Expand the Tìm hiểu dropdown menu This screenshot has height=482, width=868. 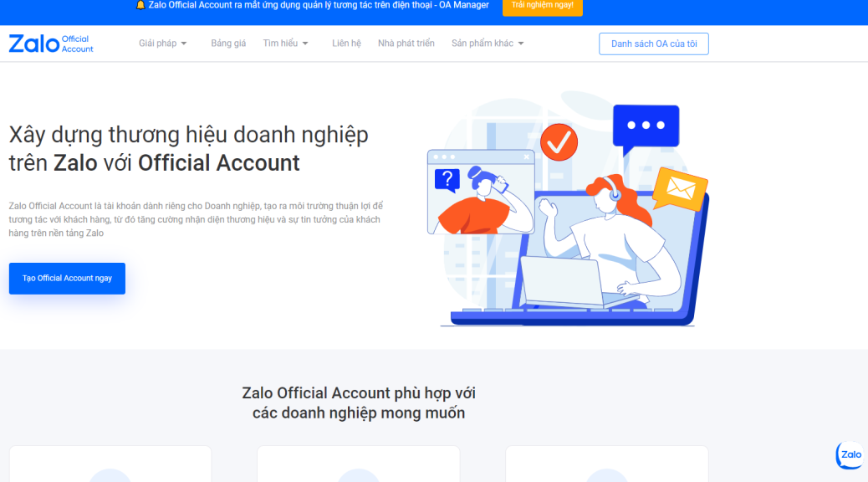pos(286,44)
